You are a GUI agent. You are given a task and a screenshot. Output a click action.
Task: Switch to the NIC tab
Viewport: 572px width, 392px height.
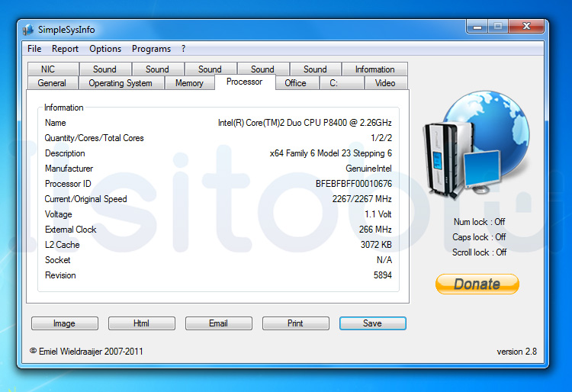[x=53, y=69]
